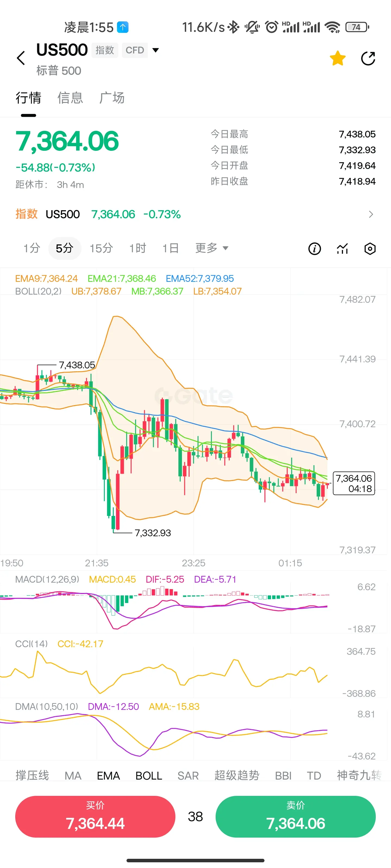Tap the 昨日收盘 value 7,418.94
Image resolution: width=391 pixels, height=868 pixels.
click(357, 181)
